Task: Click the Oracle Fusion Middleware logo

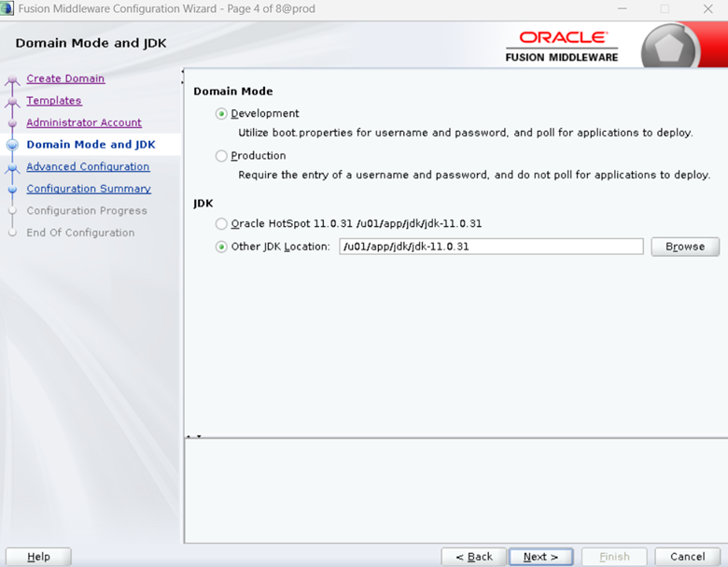Action: pos(562,46)
